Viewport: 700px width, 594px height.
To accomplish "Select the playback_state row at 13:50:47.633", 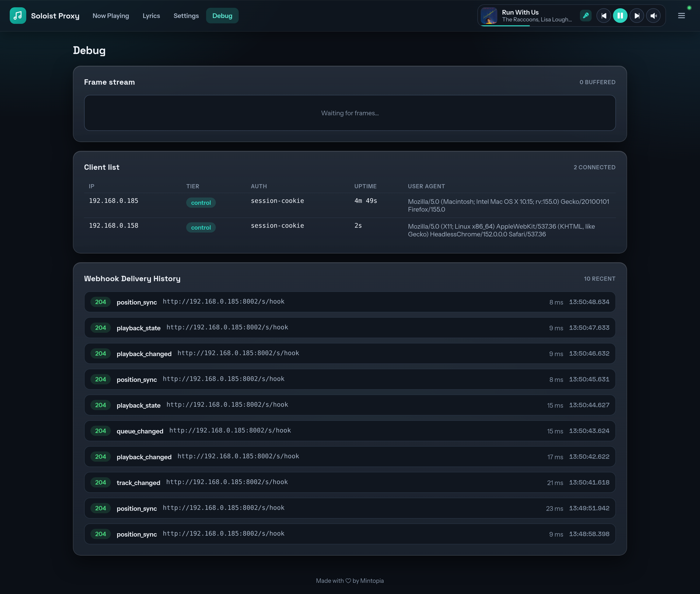I will (x=350, y=328).
